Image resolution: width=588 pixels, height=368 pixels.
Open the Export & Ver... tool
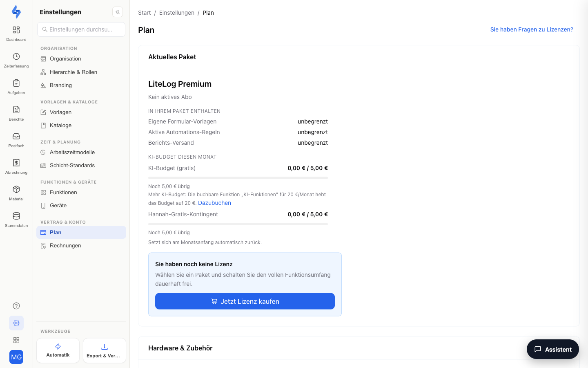(x=105, y=350)
